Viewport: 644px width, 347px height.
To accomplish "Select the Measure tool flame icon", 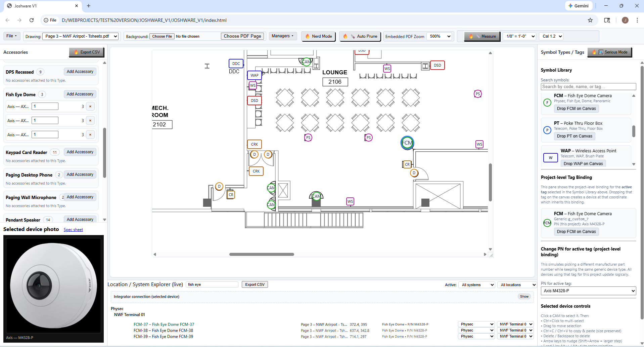I will pyautogui.click(x=471, y=36).
